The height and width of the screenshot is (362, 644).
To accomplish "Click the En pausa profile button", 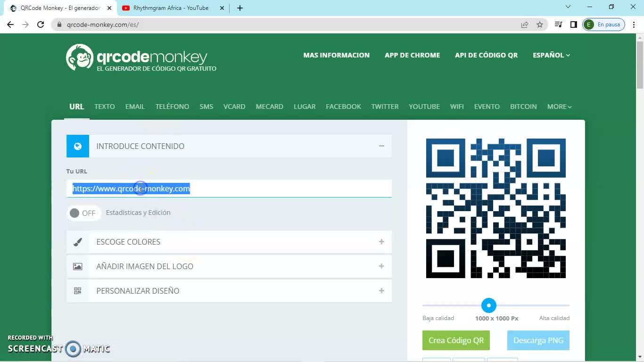I will point(604,25).
